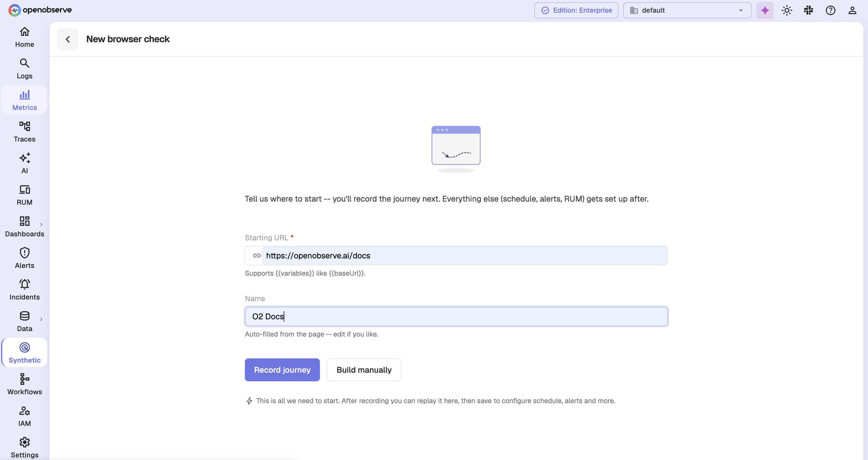Click 'This is all we need to start' note
This screenshot has width=868, height=460.
[x=435, y=401]
